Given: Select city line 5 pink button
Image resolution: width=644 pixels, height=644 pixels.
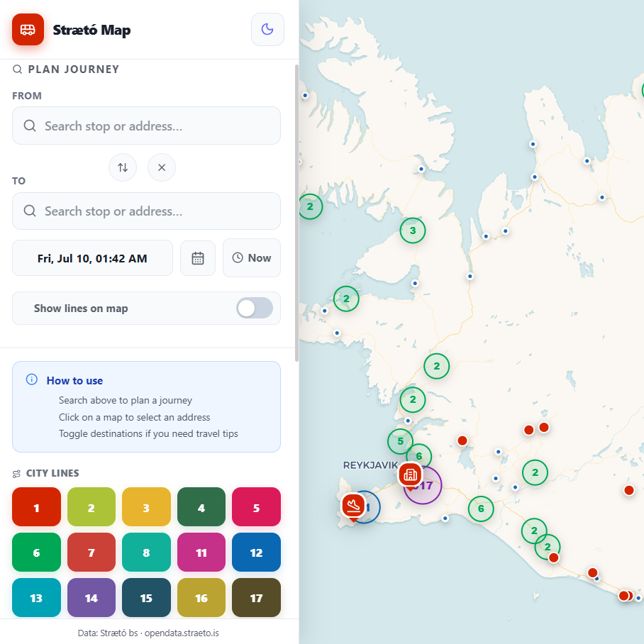Looking at the screenshot, I should [x=256, y=507].
